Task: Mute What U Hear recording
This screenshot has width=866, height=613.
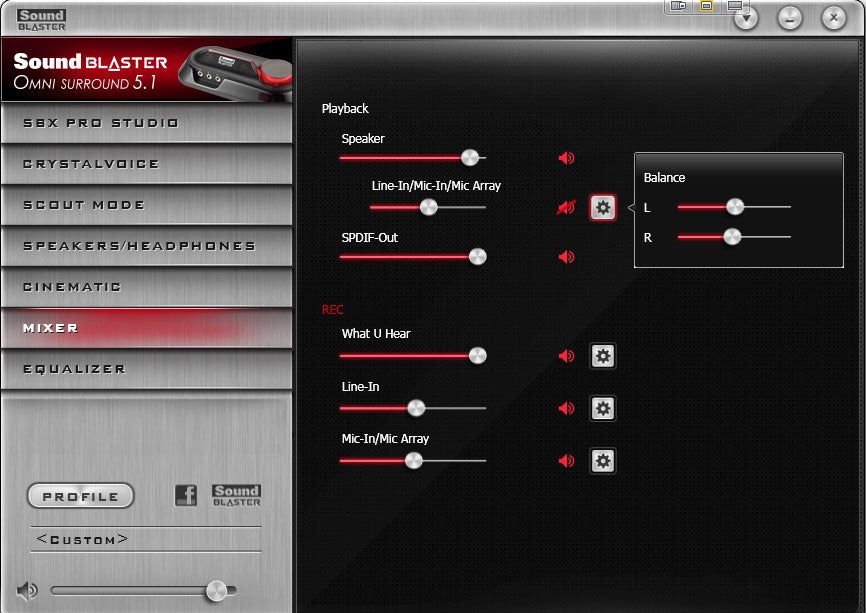Action: [x=566, y=356]
